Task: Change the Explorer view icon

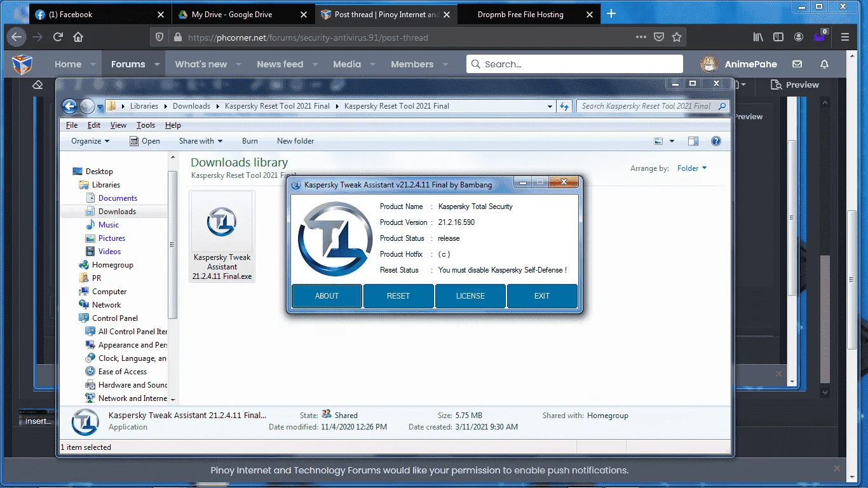Action: (x=658, y=141)
